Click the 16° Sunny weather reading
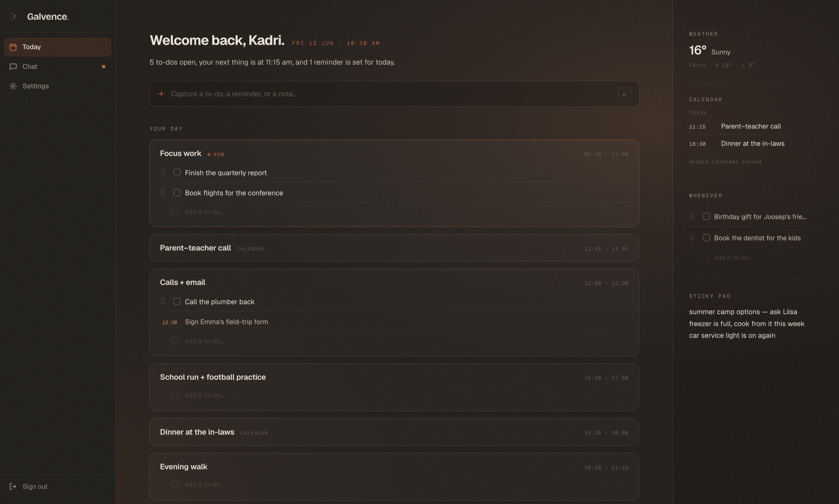This screenshot has height=504, width=839. [709, 50]
